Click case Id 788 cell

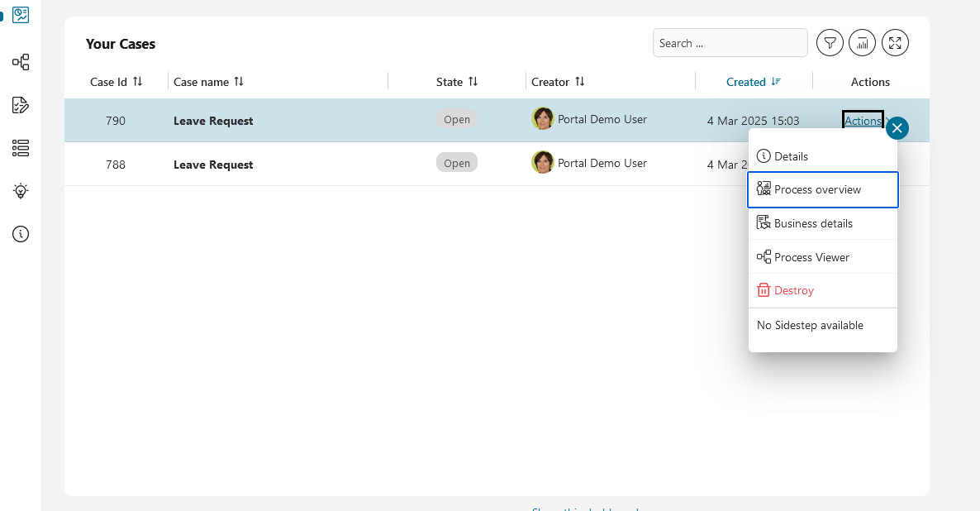tap(116, 165)
